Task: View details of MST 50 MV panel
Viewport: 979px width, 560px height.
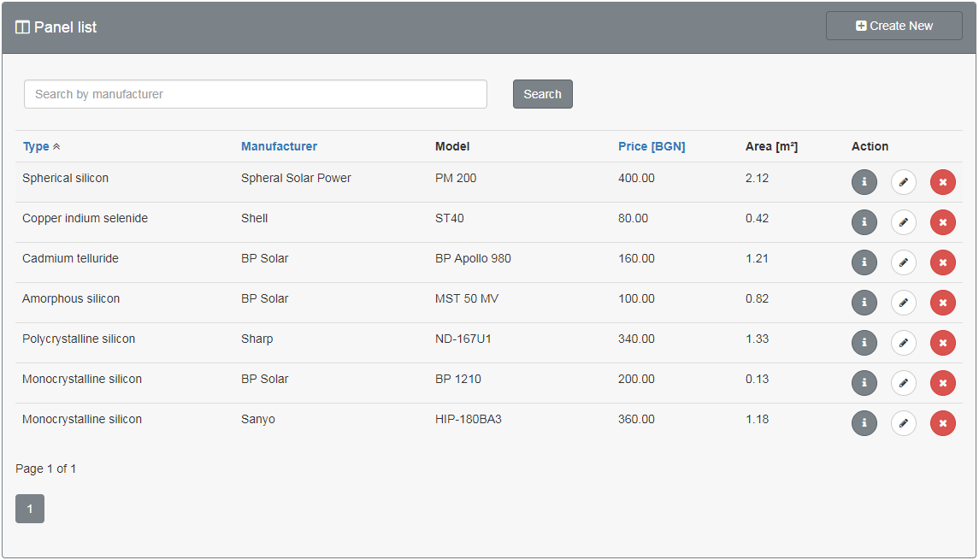Action: (864, 303)
